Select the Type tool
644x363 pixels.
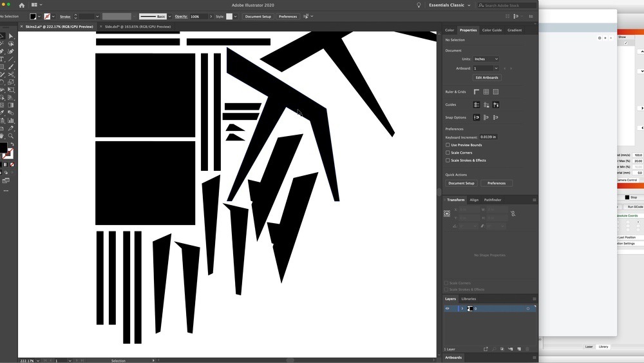(2, 59)
